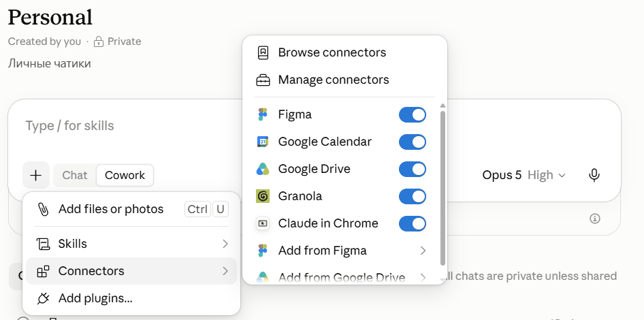Image resolution: width=644 pixels, height=320 pixels.
Task: Toggle the Granola connector switch
Action: point(413,196)
